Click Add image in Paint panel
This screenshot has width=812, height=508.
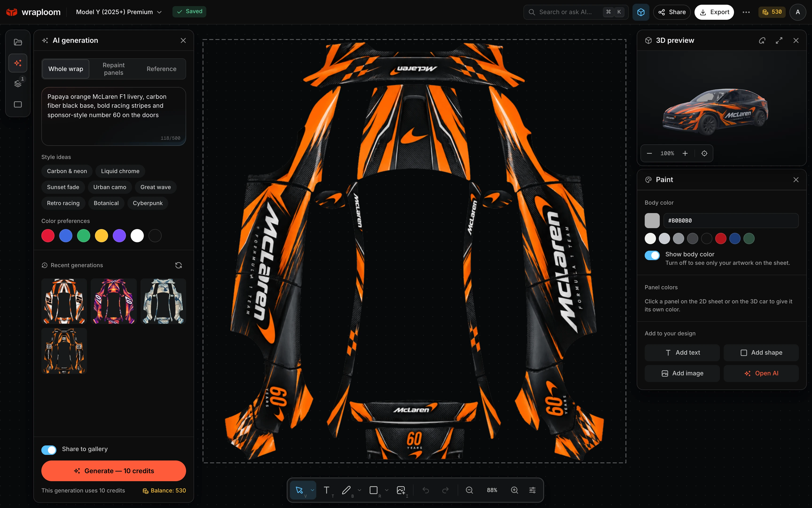coord(682,374)
